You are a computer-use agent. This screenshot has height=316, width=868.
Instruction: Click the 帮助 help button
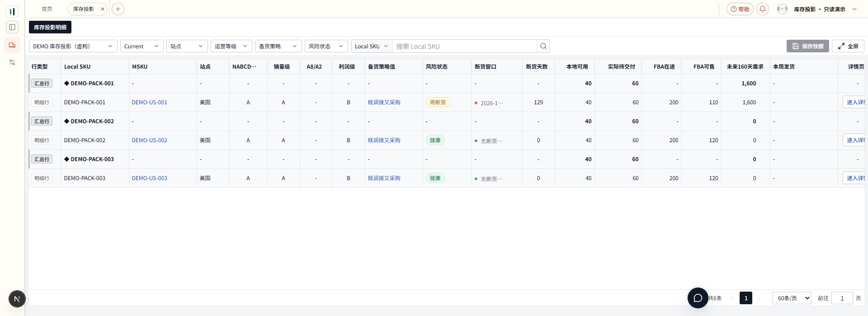tap(740, 9)
